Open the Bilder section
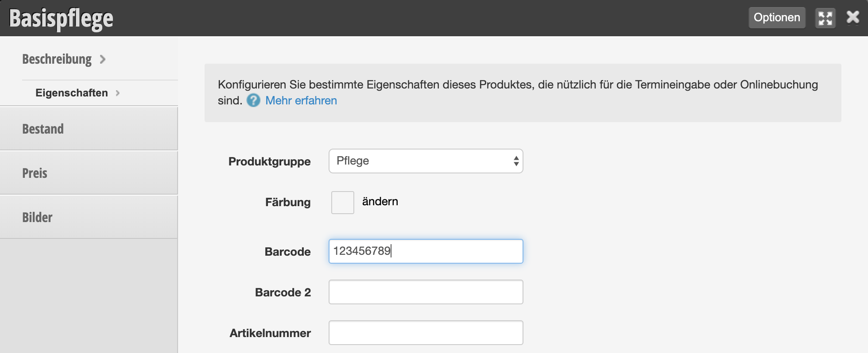Screen dimensions: 868x353 [89, 217]
